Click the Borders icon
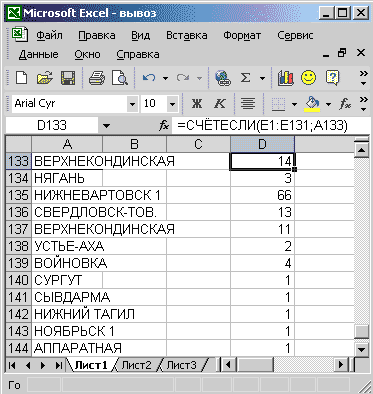This screenshot has width=373, height=394. coord(278,104)
